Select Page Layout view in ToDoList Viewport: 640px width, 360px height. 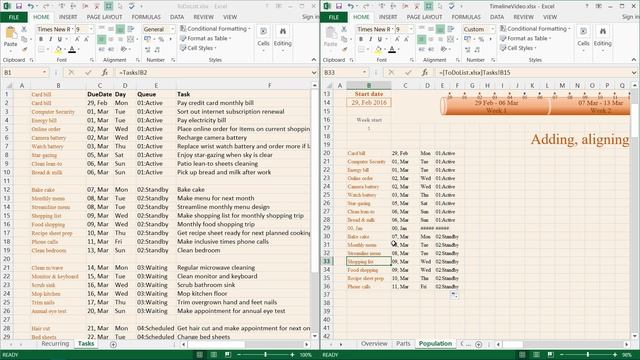214,355
